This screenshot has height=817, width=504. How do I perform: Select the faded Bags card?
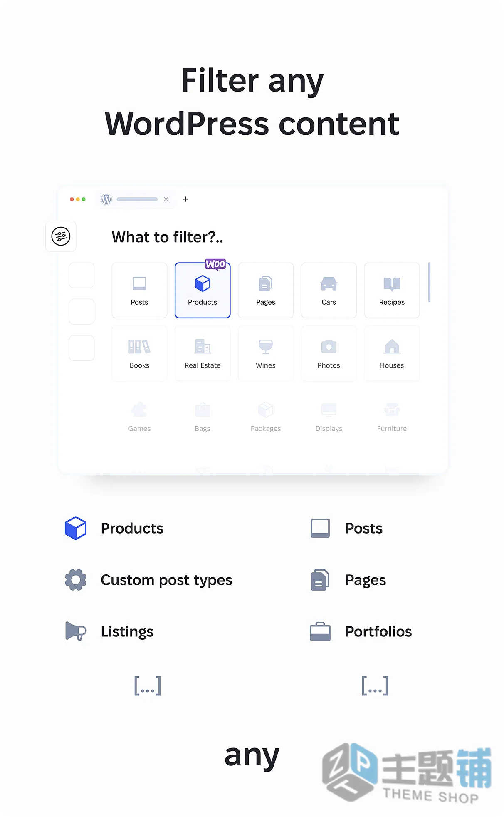(x=203, y=417)
